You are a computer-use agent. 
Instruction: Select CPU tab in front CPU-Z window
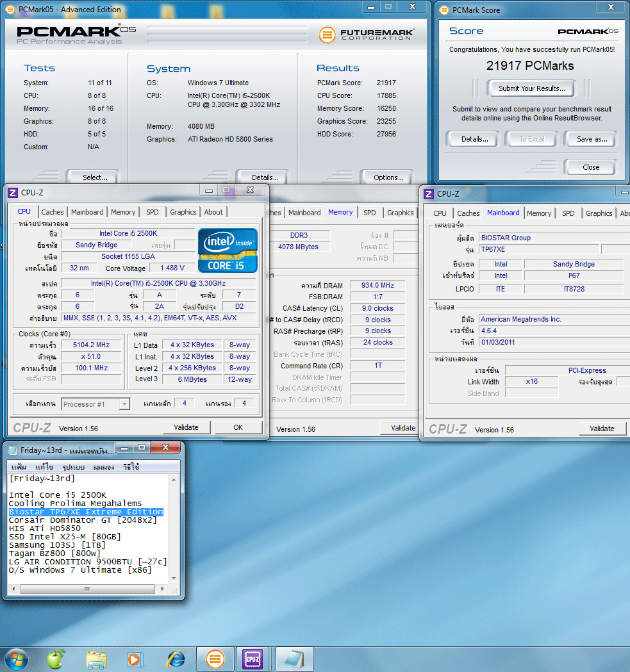click(24, 211)
